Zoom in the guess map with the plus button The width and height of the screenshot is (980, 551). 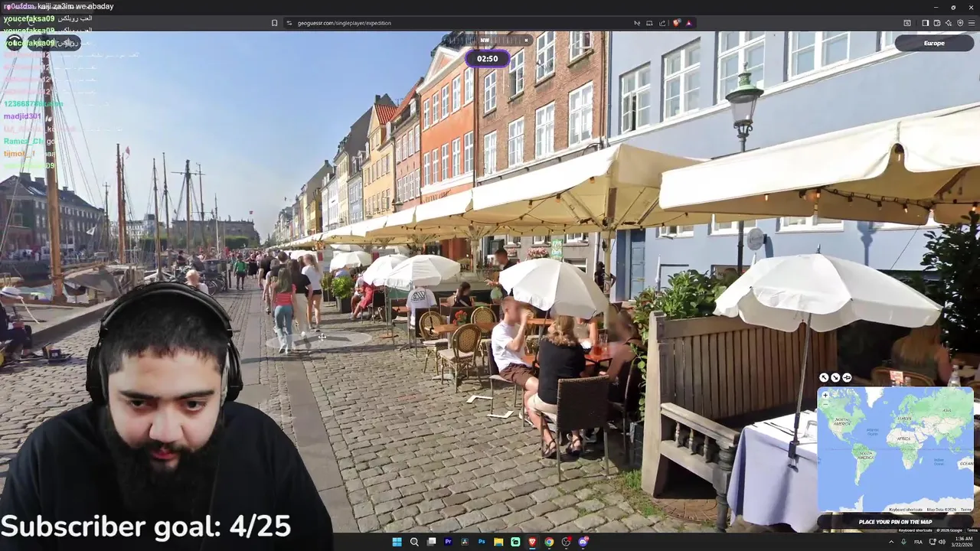(825, 395)
